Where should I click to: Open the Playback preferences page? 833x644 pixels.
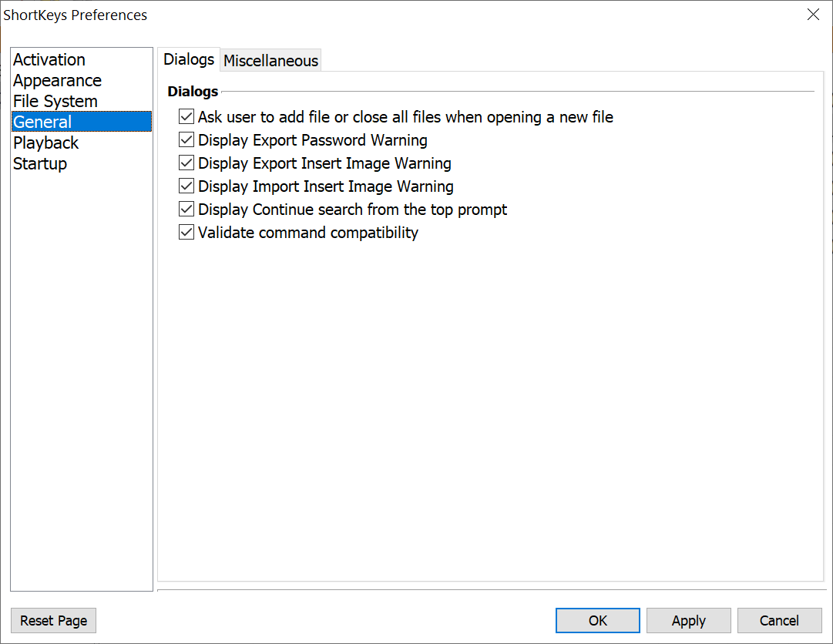tap(46, 143)
